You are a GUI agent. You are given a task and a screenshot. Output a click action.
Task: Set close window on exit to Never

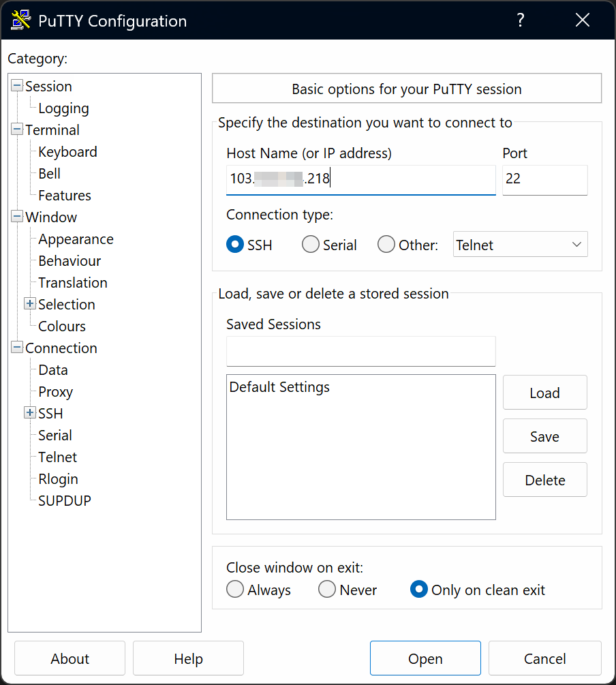pos(327,590)
